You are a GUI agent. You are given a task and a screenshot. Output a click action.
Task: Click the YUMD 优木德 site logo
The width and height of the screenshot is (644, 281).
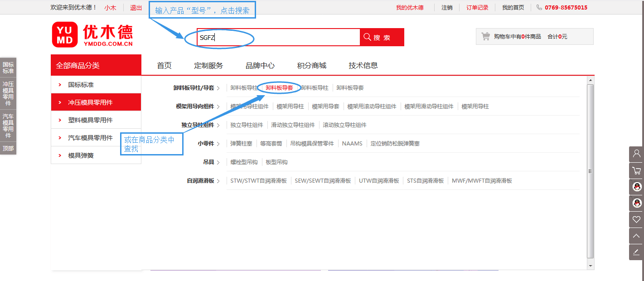point(92,35)
